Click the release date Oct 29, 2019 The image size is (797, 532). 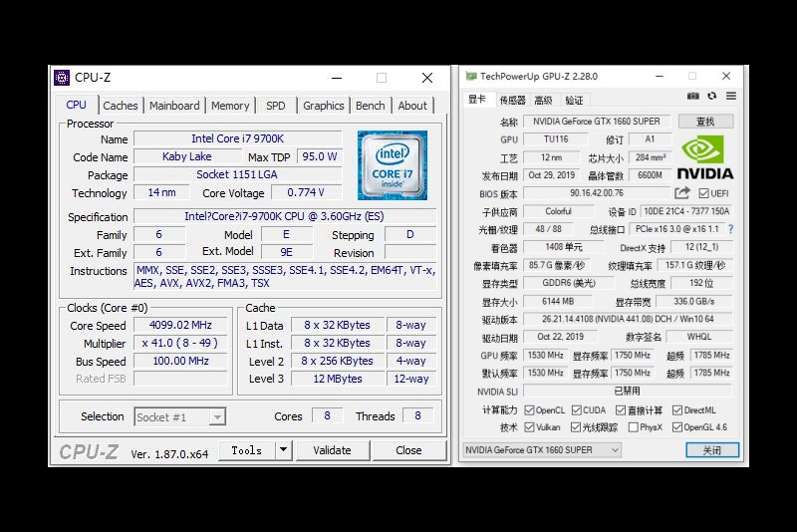pyautogui.click(x=552, y=175)
